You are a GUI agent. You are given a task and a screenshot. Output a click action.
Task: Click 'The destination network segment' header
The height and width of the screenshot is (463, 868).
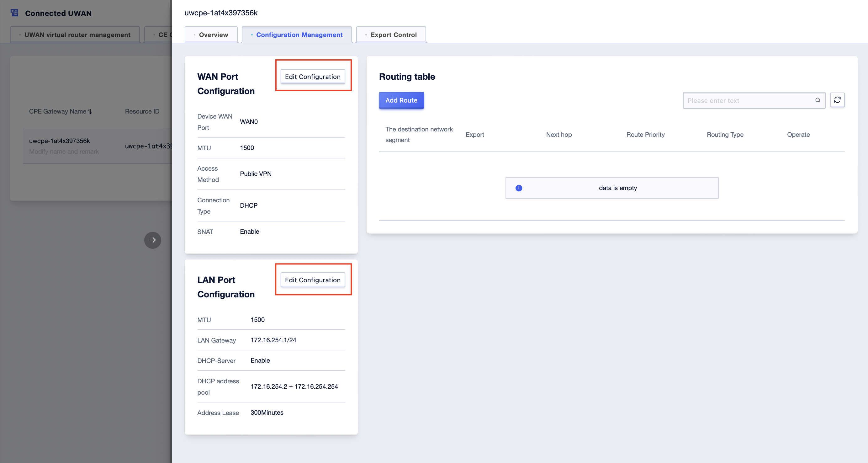click(419, 135)
